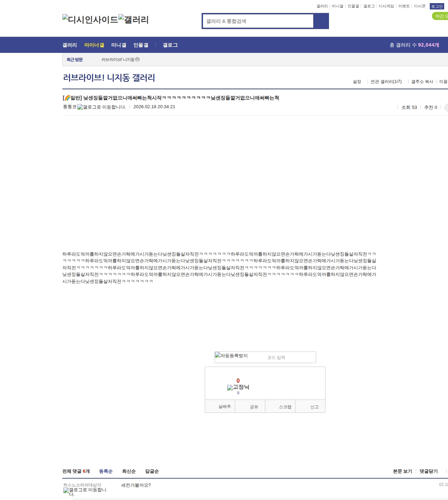Click the 고정닉 recommend icon

tap(238, 387)
